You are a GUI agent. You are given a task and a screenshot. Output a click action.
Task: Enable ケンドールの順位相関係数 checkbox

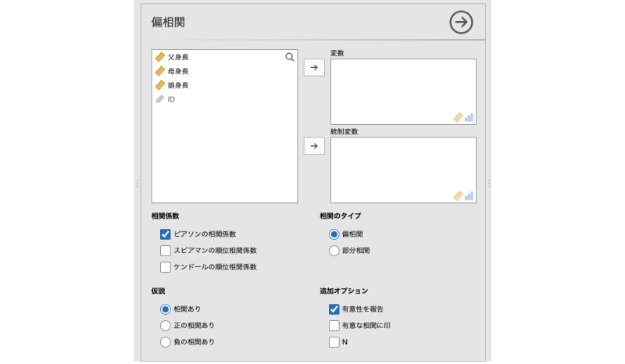[x=166, y=267]
